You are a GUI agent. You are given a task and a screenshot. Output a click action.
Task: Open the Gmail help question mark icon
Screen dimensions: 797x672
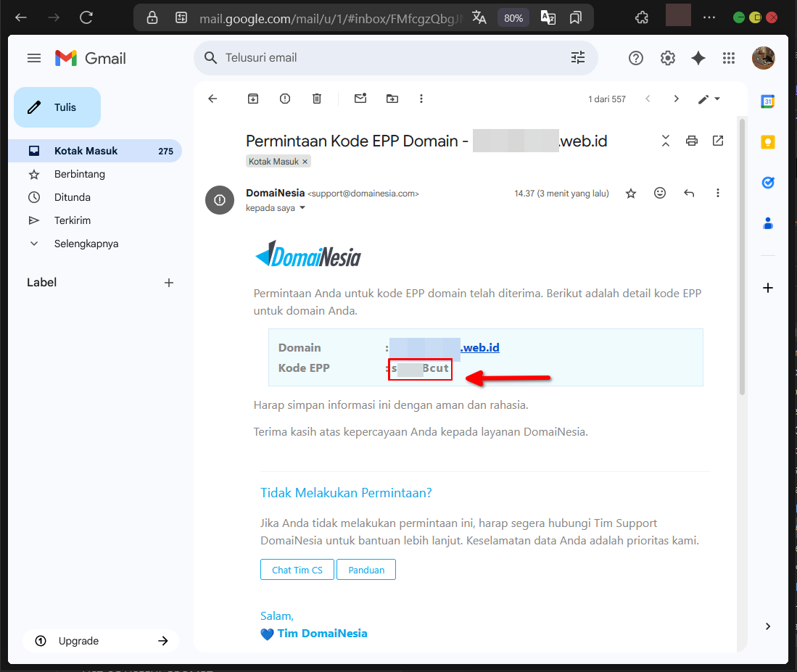pyautogui.click(x=635, y=58)
